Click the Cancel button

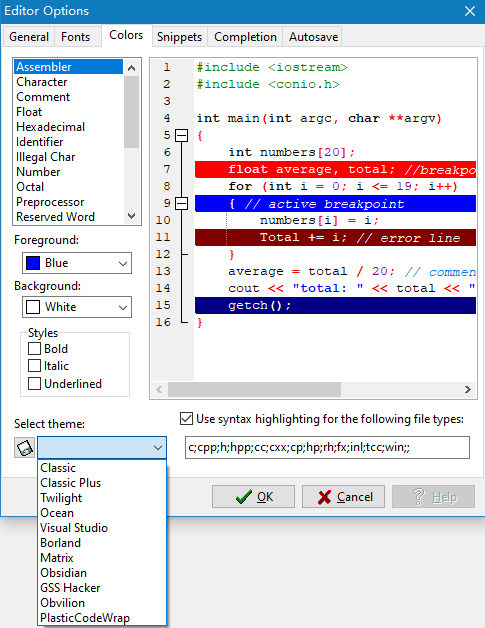343,497
